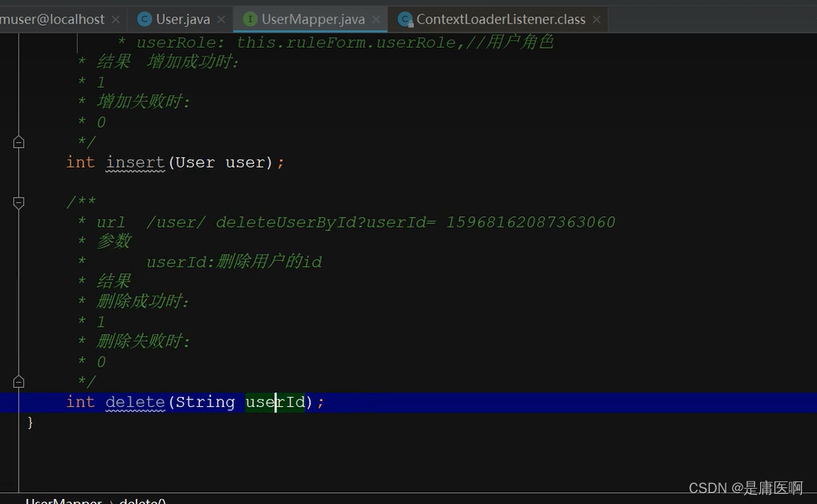Screen dimensions: 817x504
Task: Switch to the muser@localhost tab
Action: (x=52, y=20)
